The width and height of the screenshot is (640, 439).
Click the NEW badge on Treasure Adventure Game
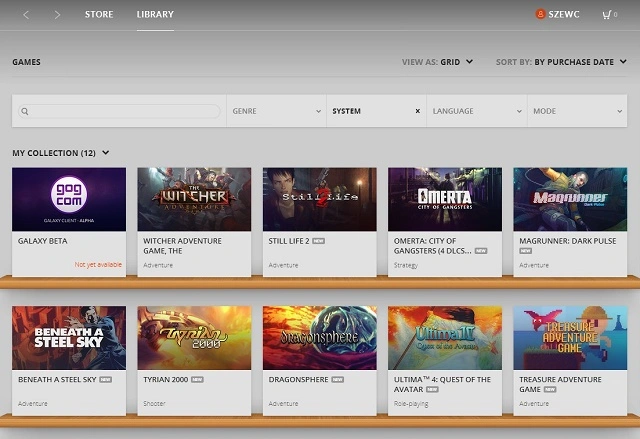[x=550, y=390]
